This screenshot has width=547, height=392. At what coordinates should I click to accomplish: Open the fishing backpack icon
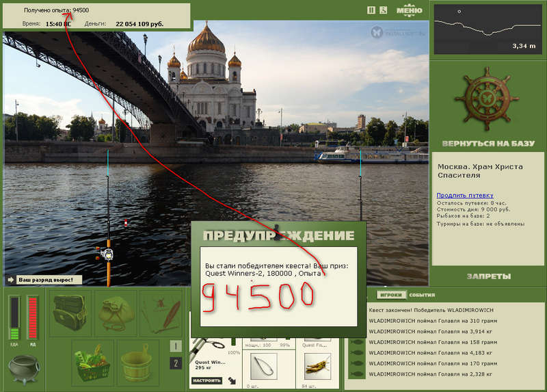point(70,313)
